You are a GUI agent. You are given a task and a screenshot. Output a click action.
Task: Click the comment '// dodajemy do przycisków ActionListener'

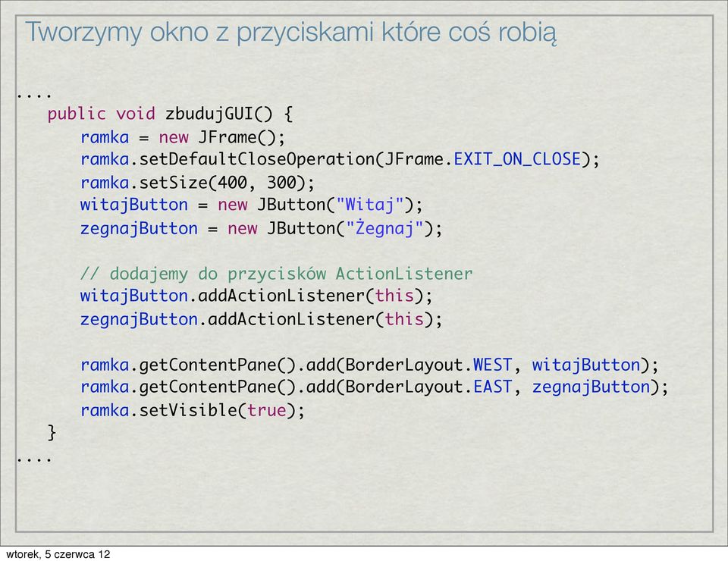pos(276,274)
